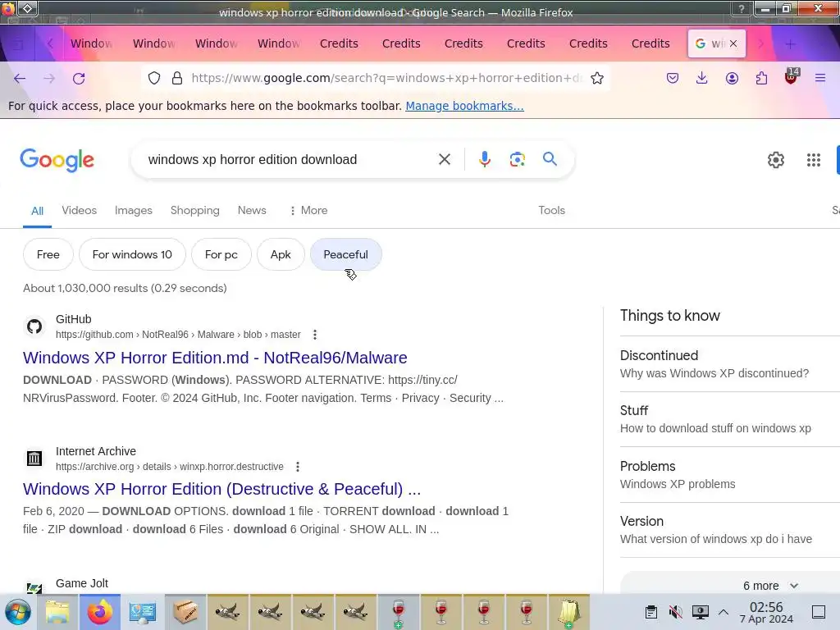Start voice search with the microphone icon

[484, 159]
